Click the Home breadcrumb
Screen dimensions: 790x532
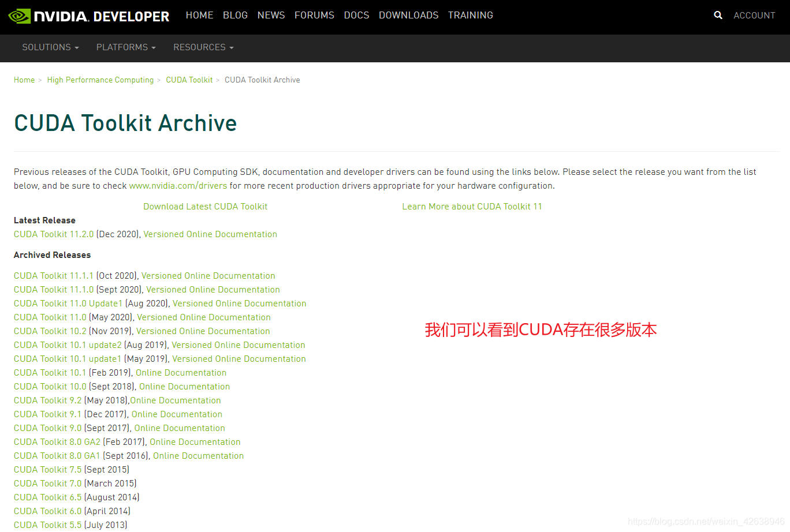click(x=24, y=80)
